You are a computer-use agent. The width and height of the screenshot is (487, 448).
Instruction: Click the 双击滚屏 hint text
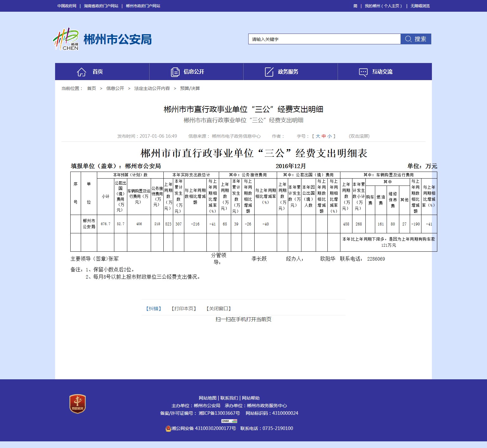click(359, 136)
